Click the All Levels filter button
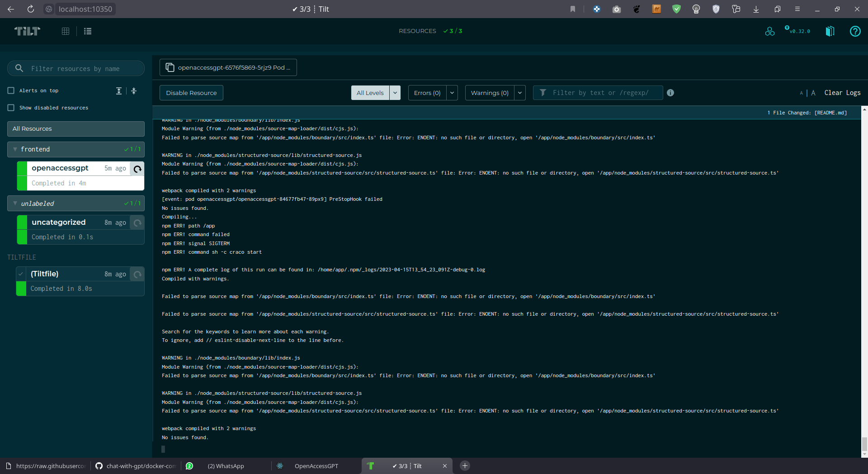This screenshot has width=868, height=474. tap(370, 93)
